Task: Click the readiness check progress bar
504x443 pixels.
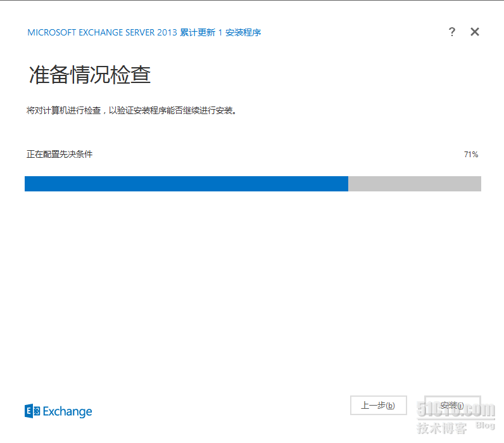Action: click(x=253, y=184)
